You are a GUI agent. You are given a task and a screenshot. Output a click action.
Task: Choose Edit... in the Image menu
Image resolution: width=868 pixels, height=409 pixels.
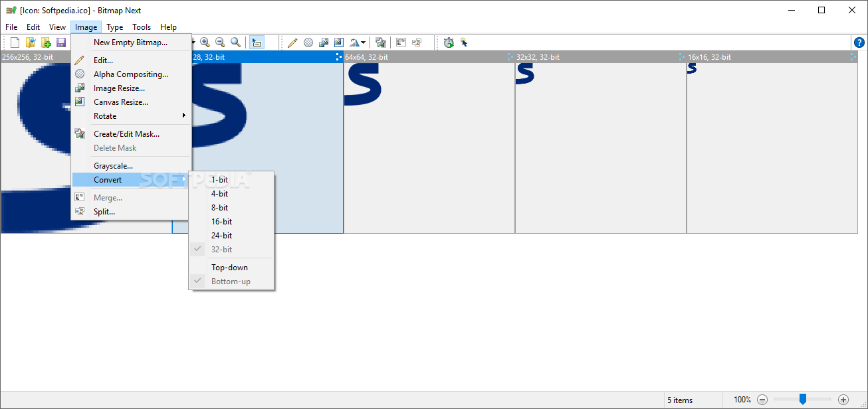coord(132,60)
